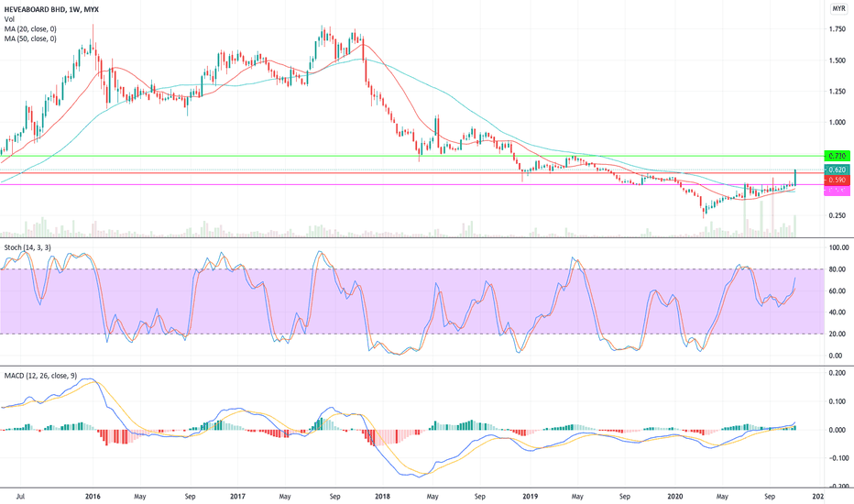Select the green horizontal line at 0.730
The width and height of the screenshot is (854, 504).
[412, 157]
